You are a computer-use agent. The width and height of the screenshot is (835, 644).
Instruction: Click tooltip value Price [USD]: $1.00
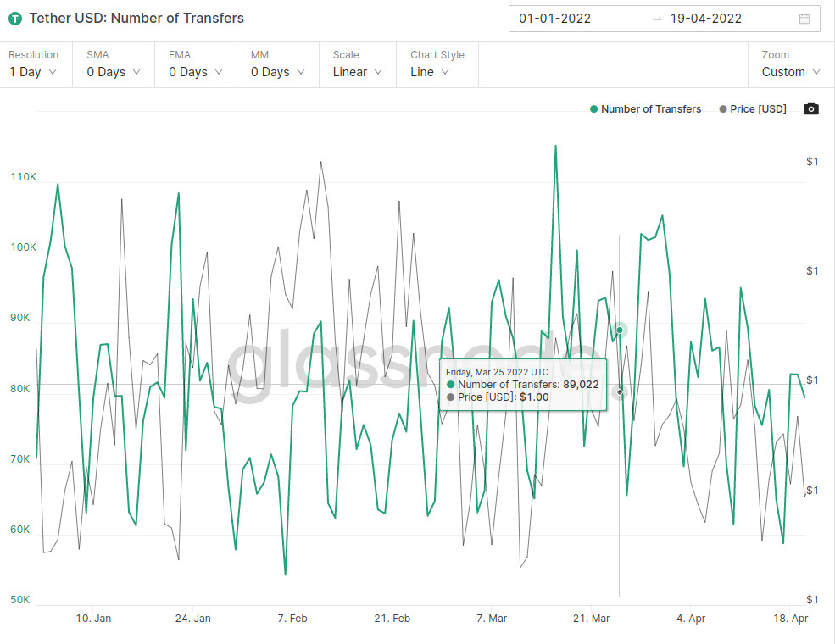[498, 397]
